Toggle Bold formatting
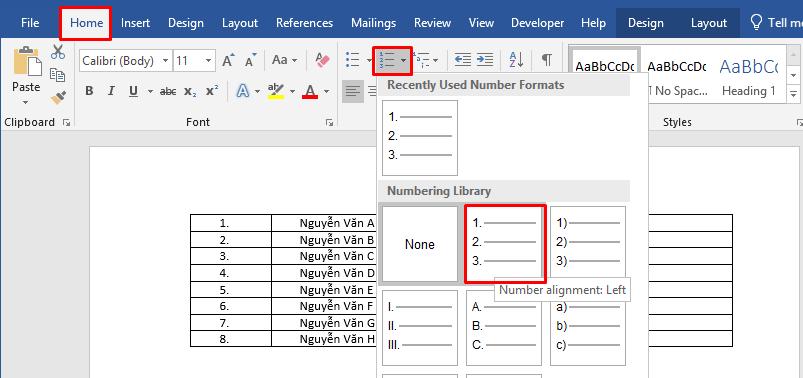 click(x=89, y=91)
